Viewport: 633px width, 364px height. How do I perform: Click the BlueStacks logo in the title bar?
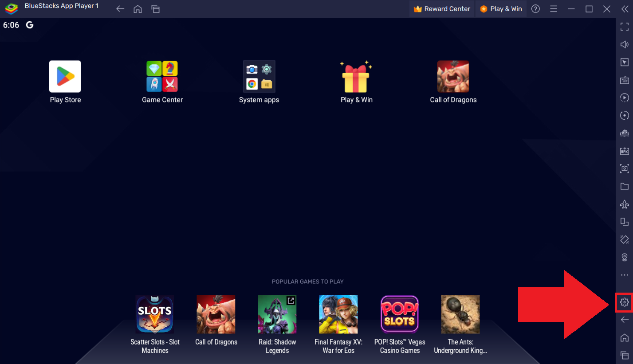pos(11,8)
